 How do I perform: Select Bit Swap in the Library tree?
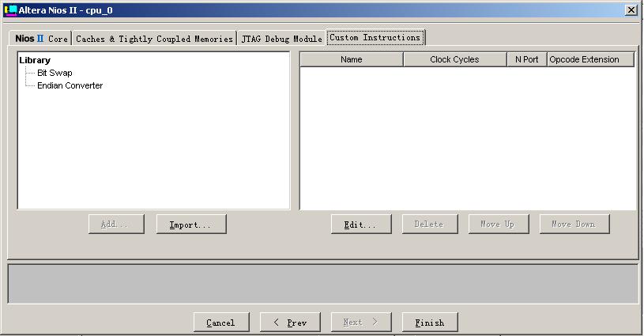pyautogui.click(x=55, y=73)
